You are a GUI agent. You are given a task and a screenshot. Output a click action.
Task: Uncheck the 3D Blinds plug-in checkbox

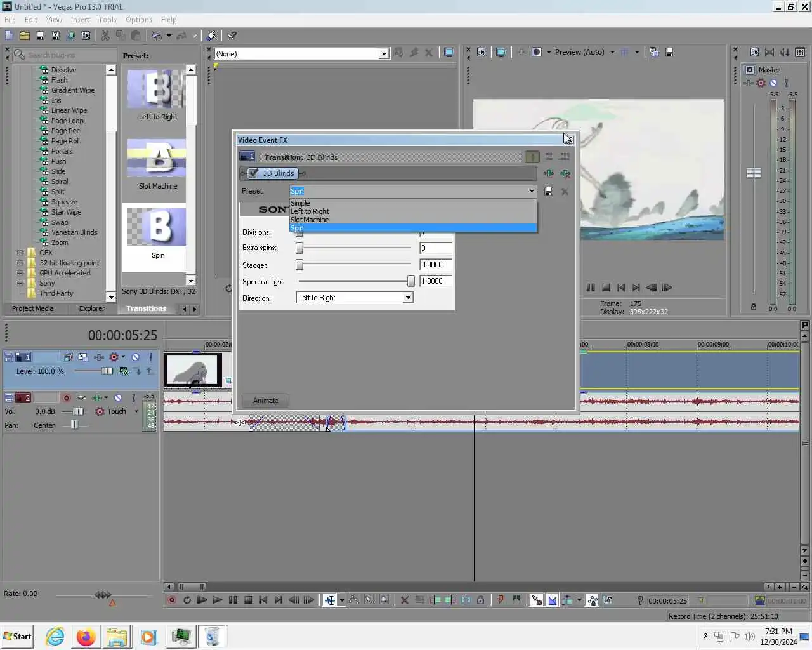tap(254, 173)
